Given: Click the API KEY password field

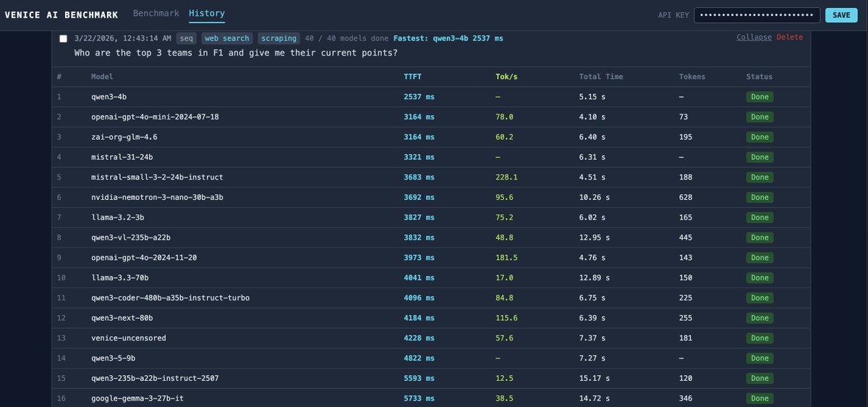Looking at the screenshot, I should coord(757,15).
